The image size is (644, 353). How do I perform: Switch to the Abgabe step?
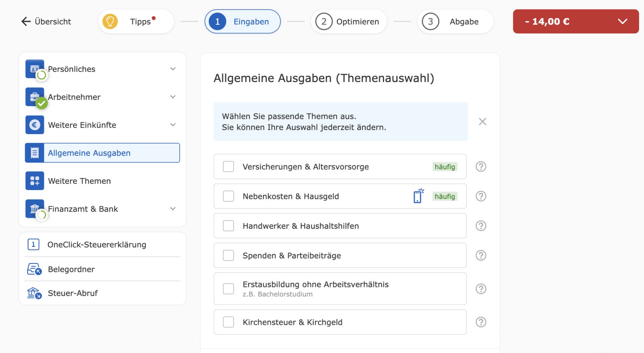[455, 21]
